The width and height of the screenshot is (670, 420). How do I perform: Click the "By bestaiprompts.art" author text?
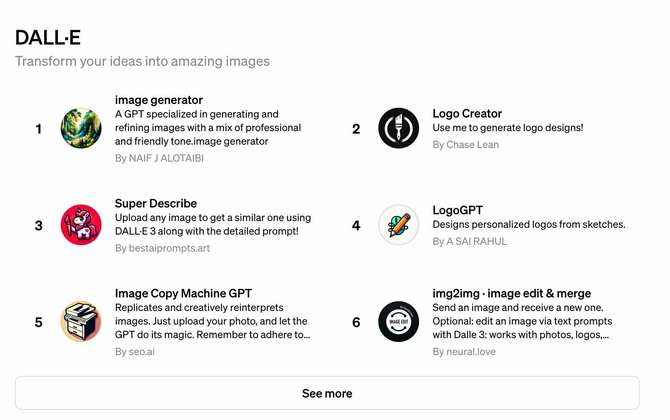pos(163,248)
